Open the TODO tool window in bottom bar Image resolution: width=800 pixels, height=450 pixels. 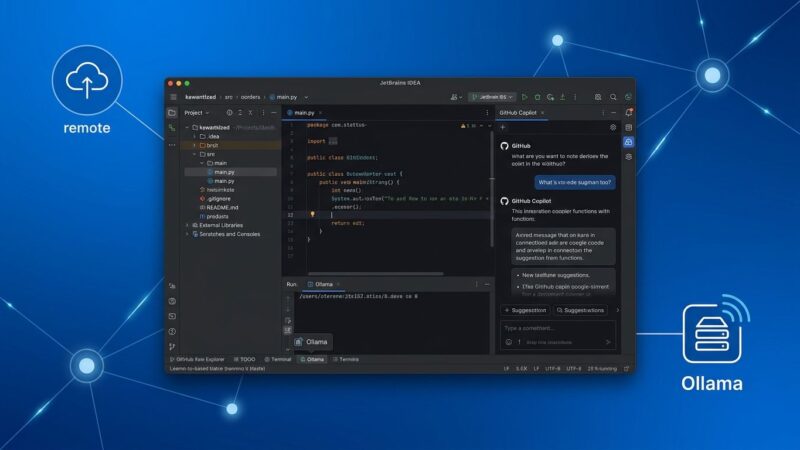pyautogui.click(x=244, y=359)
